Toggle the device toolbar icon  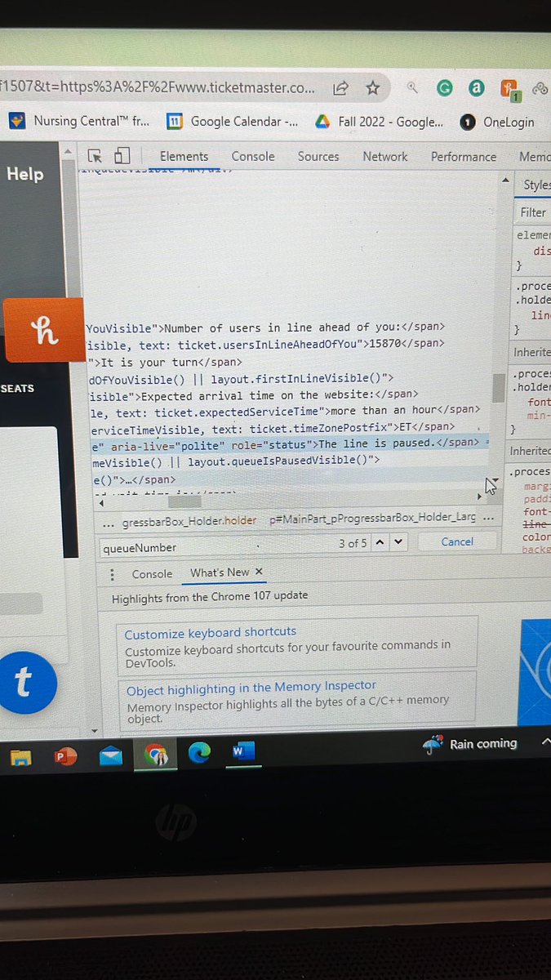pyautogui.click(x=122, y=156)
